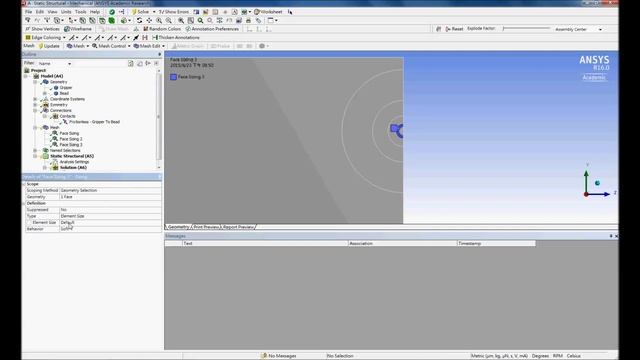640x360 pixels.
Task: Click the Explode Factor slider
Action: [527, 29]
